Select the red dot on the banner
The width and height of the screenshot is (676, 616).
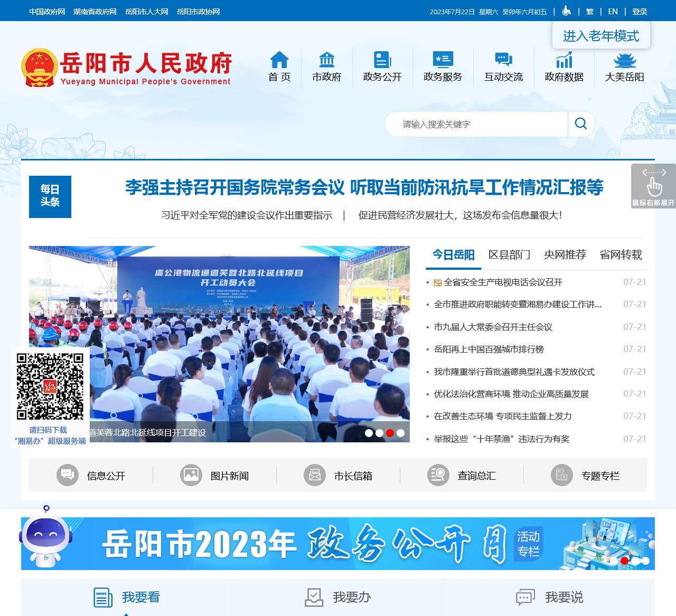(x=624, y=561)
